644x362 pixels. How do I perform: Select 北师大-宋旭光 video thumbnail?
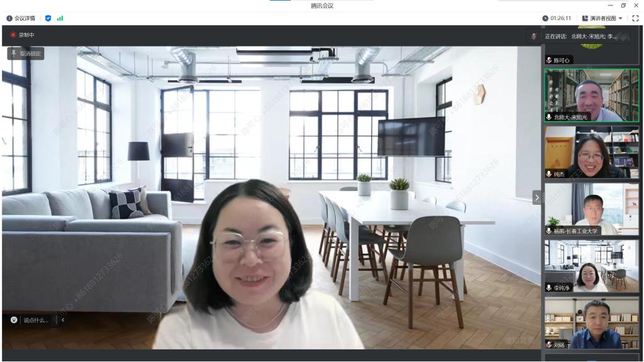click(x=591, y=94)
